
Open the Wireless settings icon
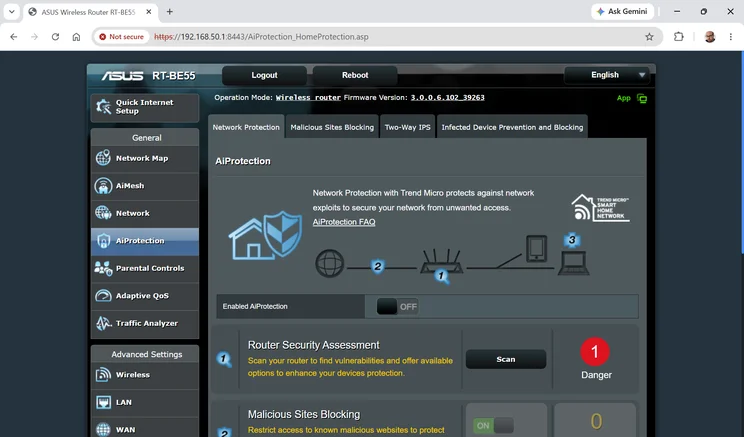pyautogui.click(x=103, y=374)
